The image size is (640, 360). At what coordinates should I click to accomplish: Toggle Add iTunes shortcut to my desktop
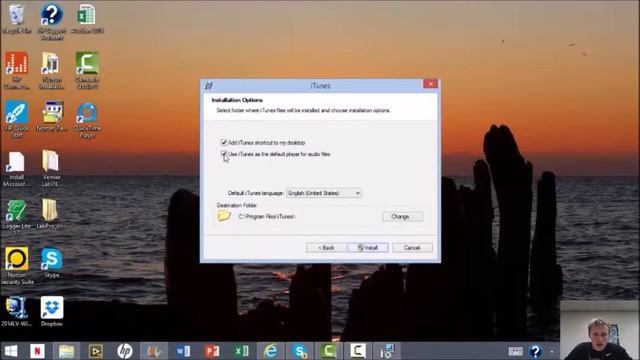pyautogui.click(x=223, y=142)
